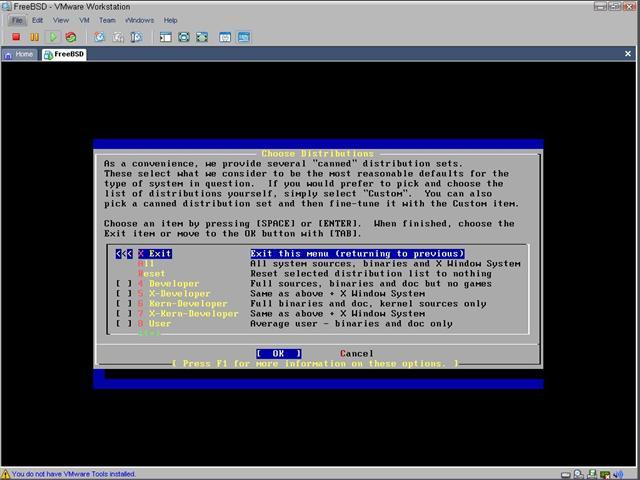Click the Revert to snapshot icon

pos(118,37)
